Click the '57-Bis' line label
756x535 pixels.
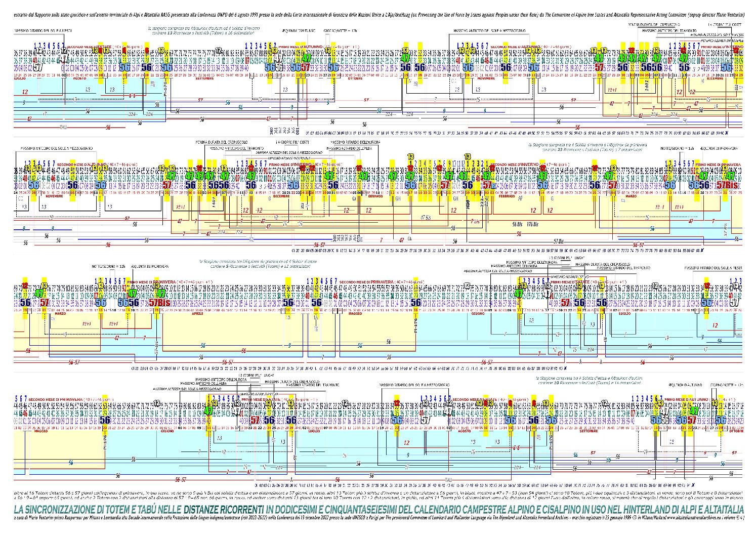(x=558, y=241)
